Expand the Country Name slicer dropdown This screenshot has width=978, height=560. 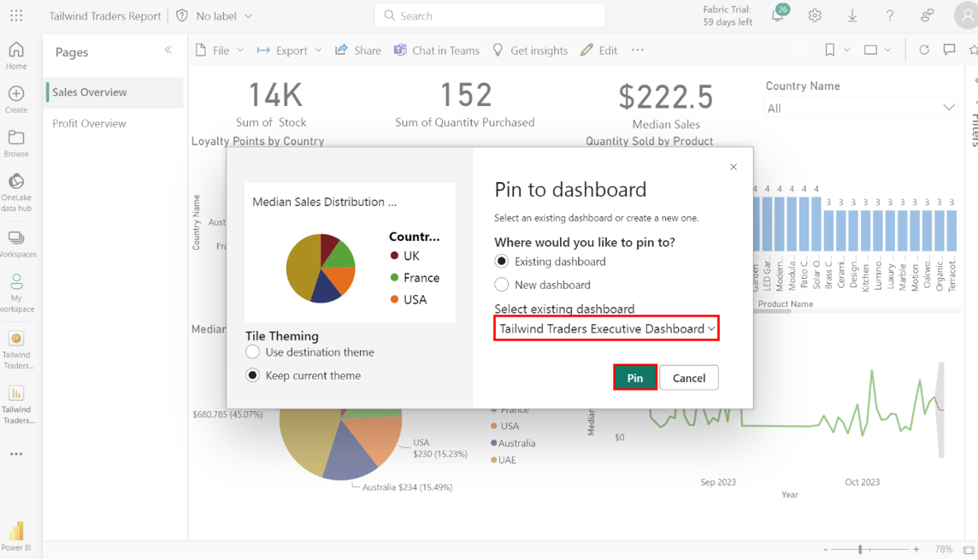click(859, 108)
